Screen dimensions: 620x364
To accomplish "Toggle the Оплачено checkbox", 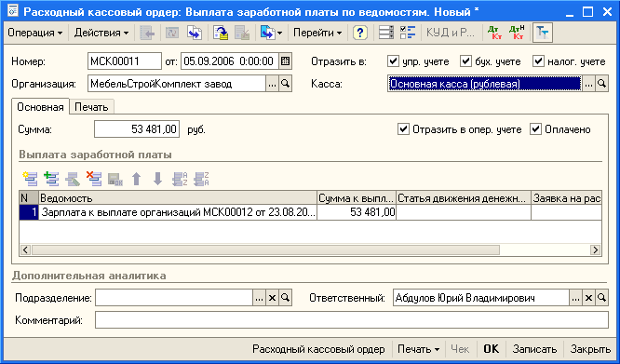I will tap(535, 129).
